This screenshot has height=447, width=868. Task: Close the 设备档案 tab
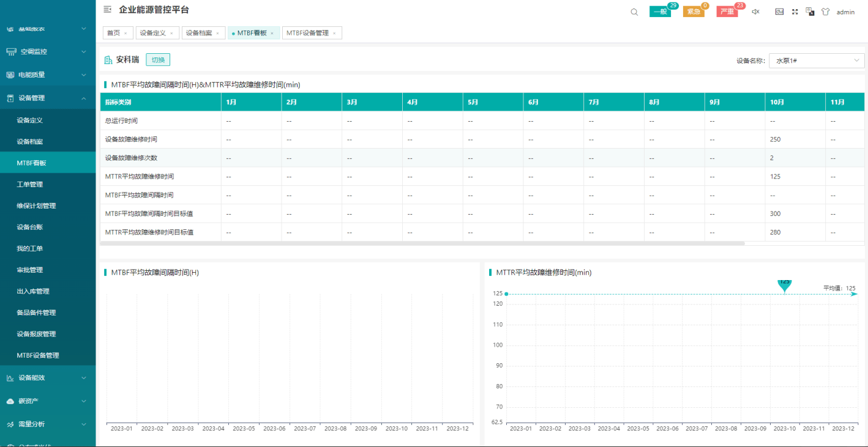[217, 33]
